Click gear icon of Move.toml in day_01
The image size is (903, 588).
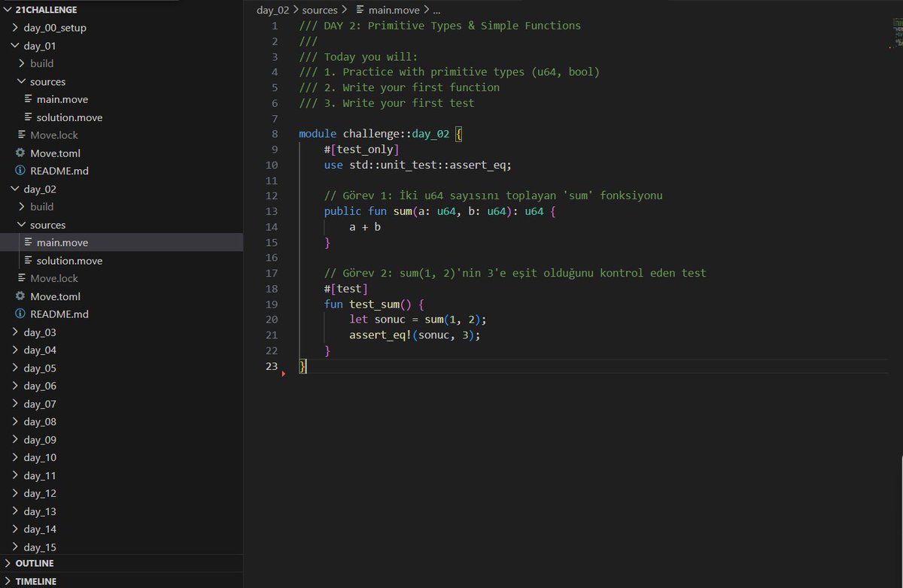(x=20, y=153)
